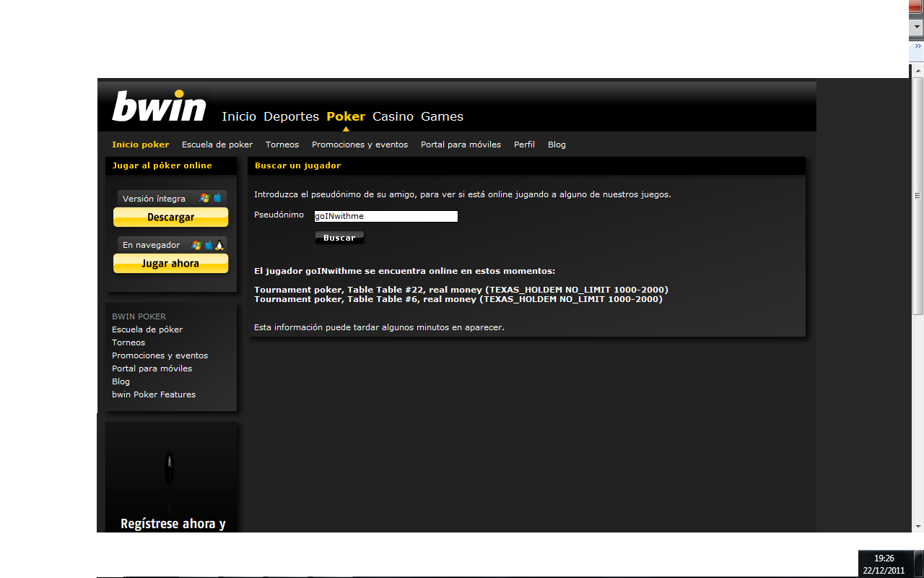
Task: Click the Table #22 tournament result line
Action: pos(461,290)
